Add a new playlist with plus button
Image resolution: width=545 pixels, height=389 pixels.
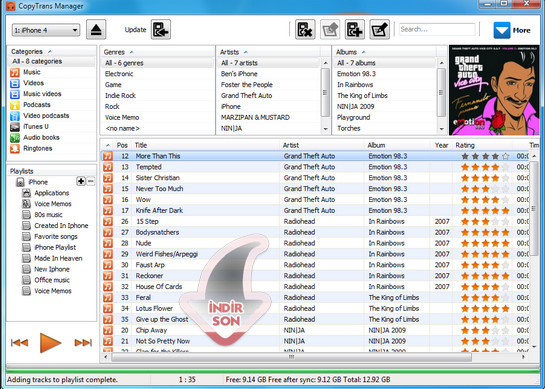pos(81,181)
